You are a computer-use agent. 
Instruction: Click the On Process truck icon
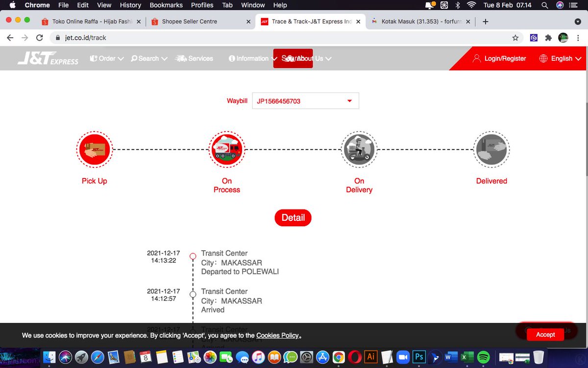(x=227, y=149)
